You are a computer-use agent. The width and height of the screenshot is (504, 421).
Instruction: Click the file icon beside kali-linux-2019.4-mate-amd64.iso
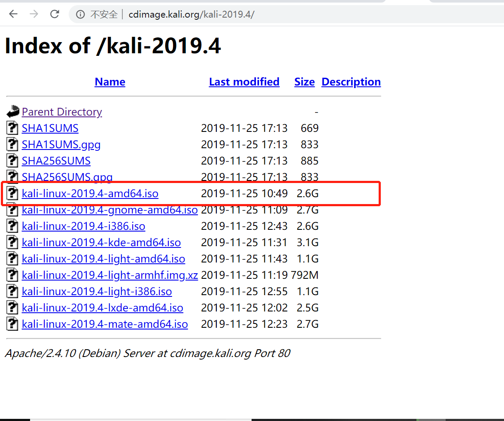click(12, 324)
